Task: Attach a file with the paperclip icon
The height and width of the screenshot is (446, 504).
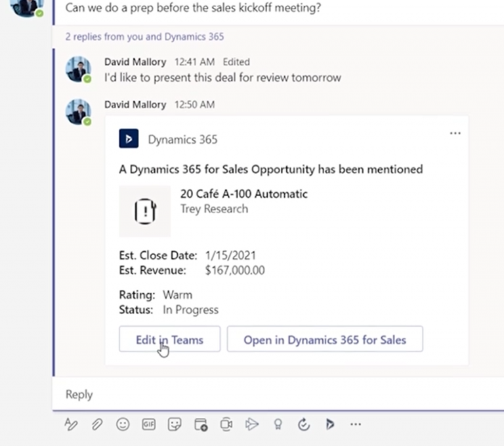Action: point(96,424)
